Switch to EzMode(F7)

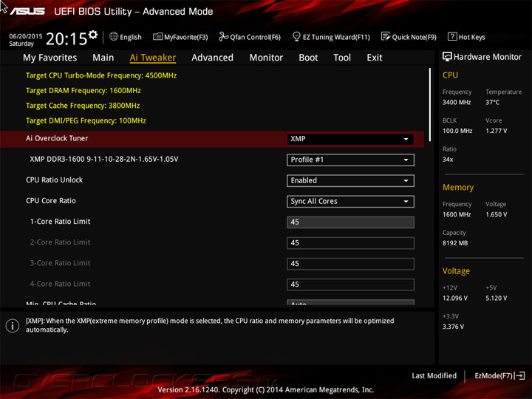pyautogui.click(x=494, y=375)
